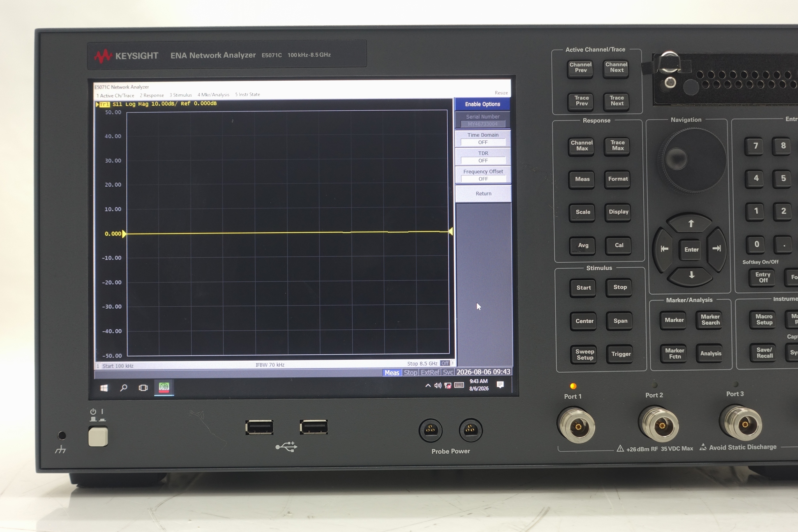Click the Cal hardkey
The image size is (798, 532).
pyautogui.click(x=619, y=245)
